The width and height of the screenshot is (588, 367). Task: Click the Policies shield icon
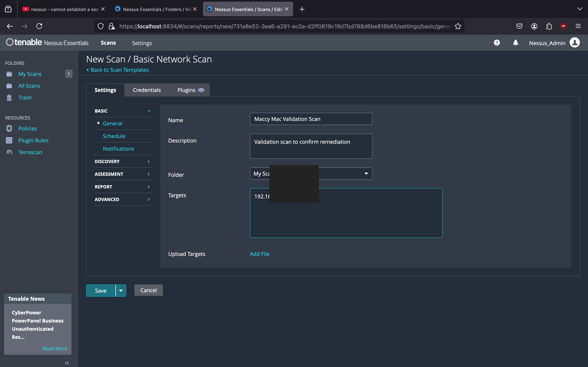(9, 128)
